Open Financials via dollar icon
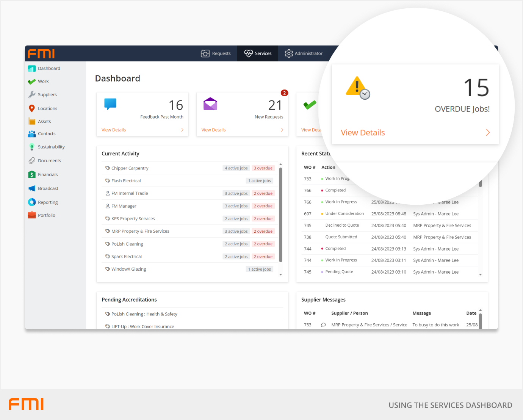This screenshot has height=420, width=523. pyautogui.click(x=32, y=175)
